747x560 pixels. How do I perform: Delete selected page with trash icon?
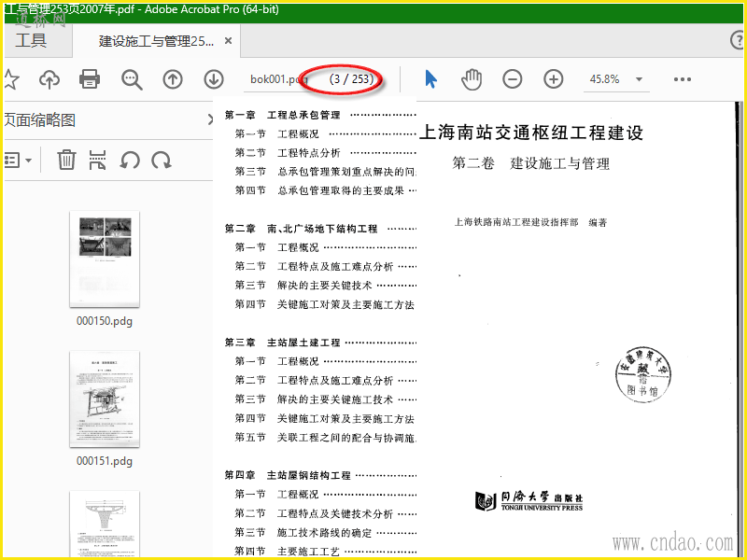coord(66,160)
